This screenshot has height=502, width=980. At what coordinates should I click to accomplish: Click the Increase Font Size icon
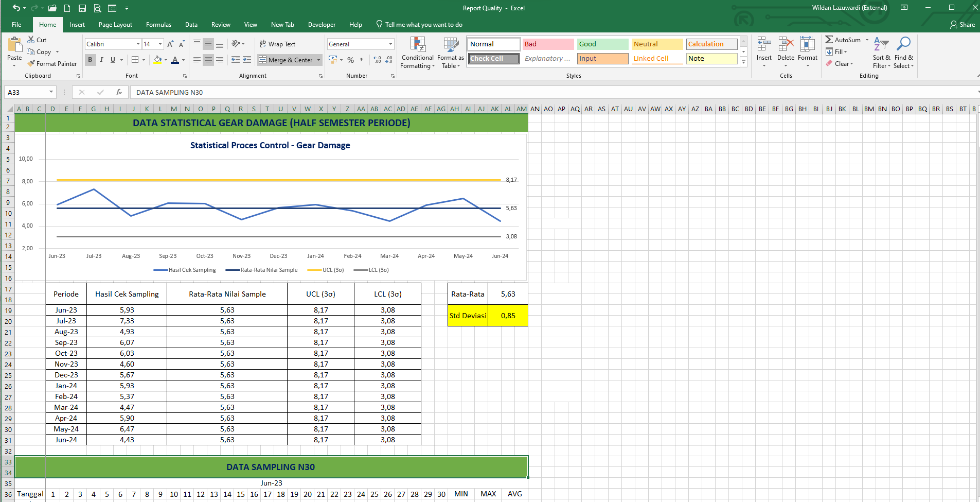tap(170, 44)
